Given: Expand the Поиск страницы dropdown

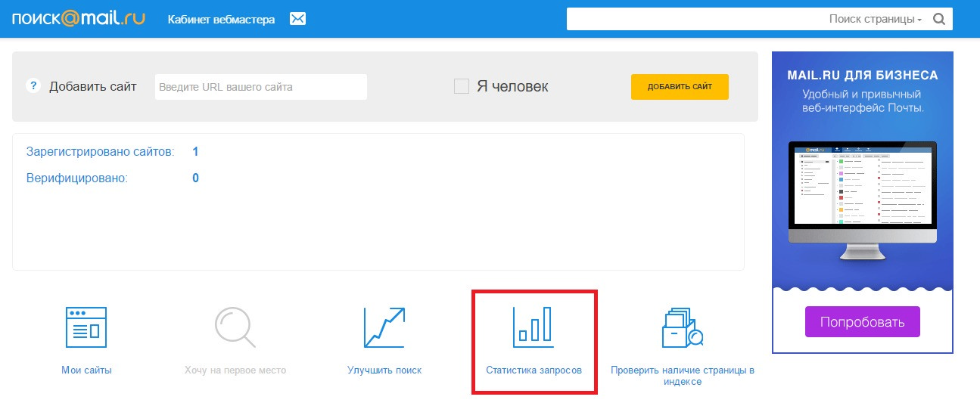Looking at the screenshot, I should [x=875, y=19].
